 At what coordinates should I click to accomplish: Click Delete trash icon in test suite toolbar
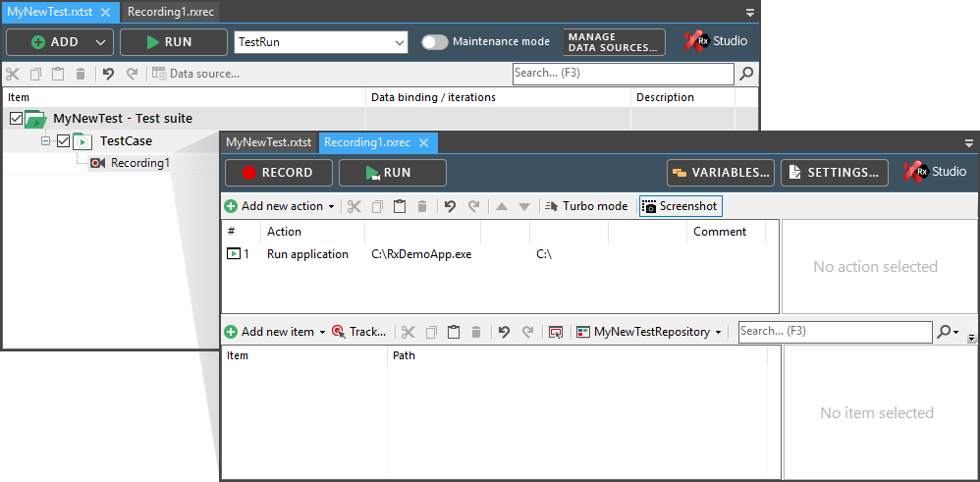tap(80, 74)
